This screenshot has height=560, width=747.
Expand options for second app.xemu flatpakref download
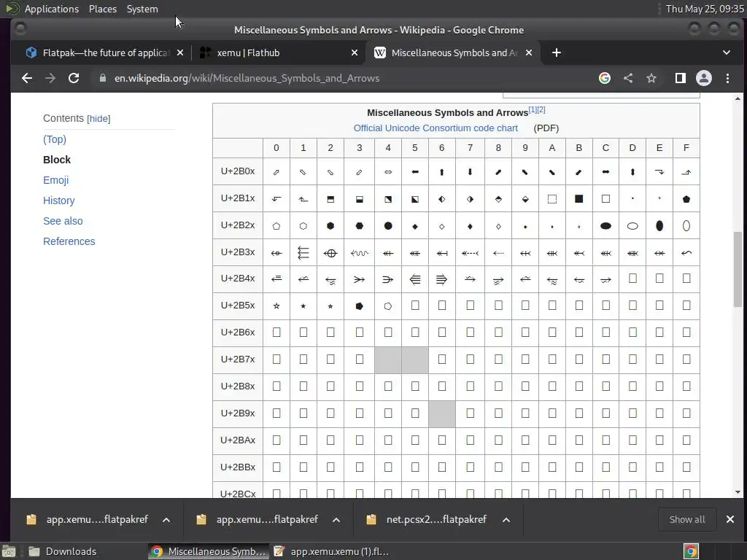tap(336, 520)
